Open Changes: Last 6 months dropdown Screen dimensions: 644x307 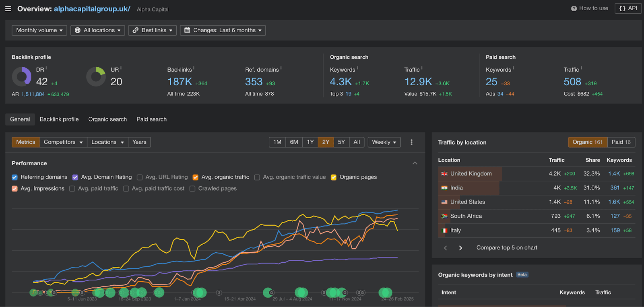tap(223, 30)
